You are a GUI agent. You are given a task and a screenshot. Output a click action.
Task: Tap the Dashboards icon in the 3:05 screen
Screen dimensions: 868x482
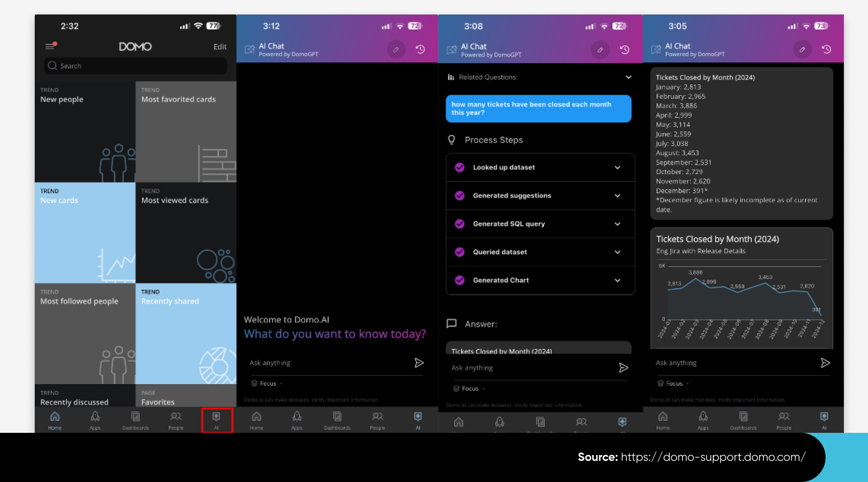point(743,420)
